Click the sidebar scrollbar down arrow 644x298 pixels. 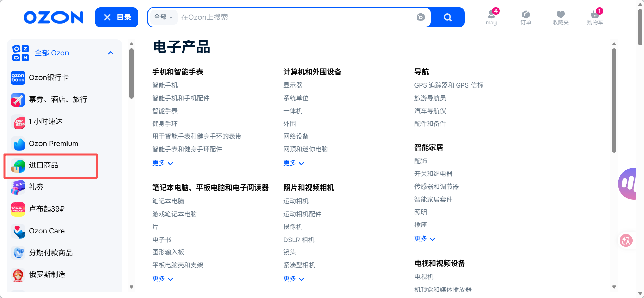132,287
